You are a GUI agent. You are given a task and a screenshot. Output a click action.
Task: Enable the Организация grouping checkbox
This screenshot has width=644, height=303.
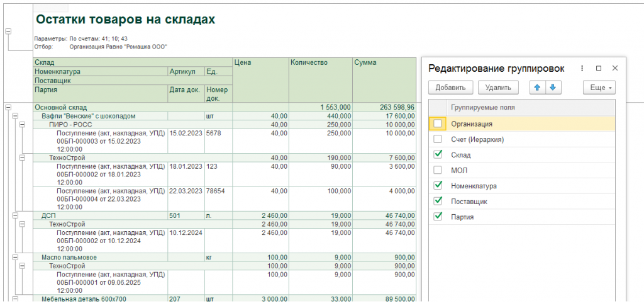coord(438,123)
